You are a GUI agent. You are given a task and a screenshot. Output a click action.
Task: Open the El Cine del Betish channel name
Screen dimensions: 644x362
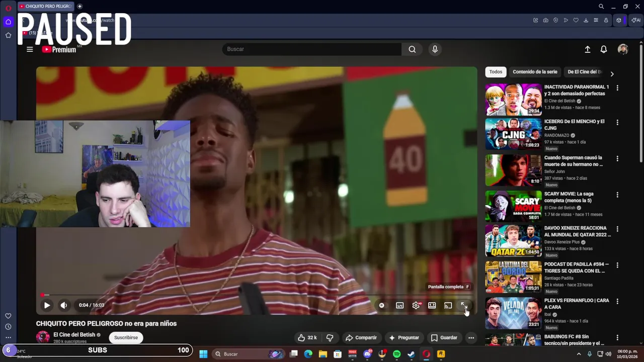74,335
